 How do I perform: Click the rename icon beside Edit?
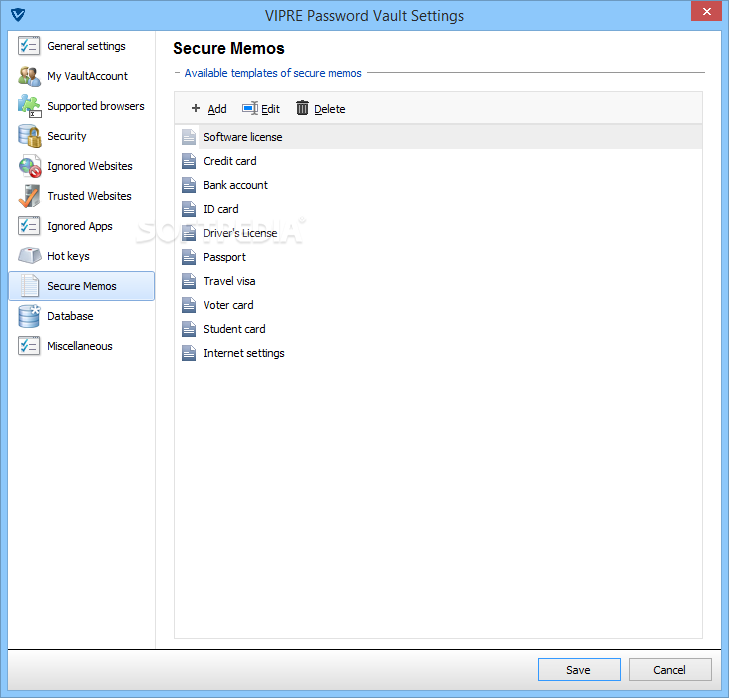click(250, 108)
